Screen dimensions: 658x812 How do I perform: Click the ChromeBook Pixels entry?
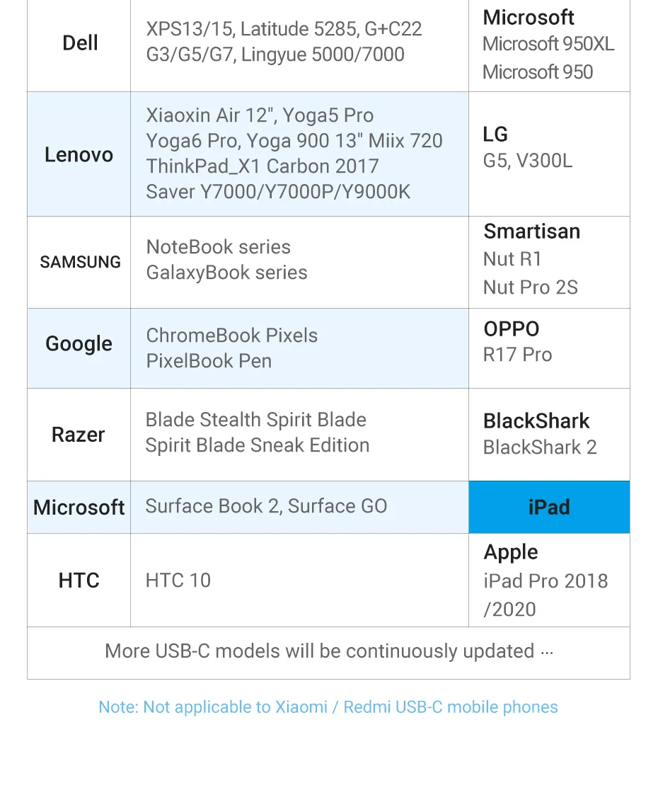click(x=231, y=335)
